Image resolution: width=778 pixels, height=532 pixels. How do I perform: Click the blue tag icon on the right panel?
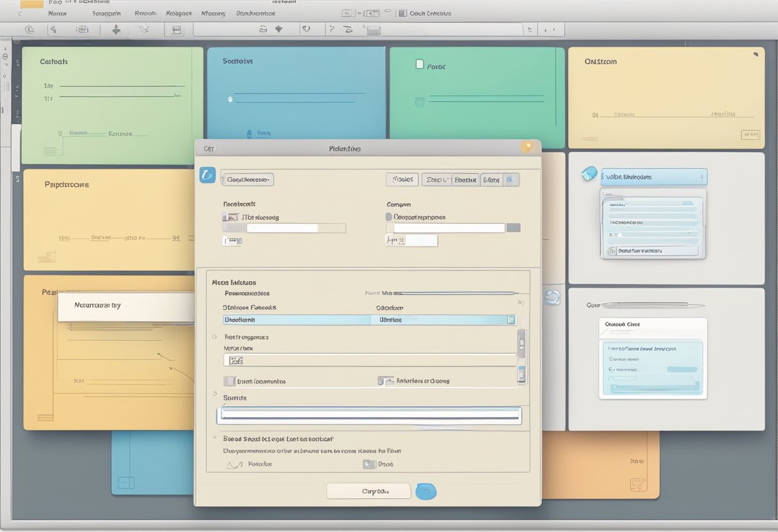coord(589,173)
